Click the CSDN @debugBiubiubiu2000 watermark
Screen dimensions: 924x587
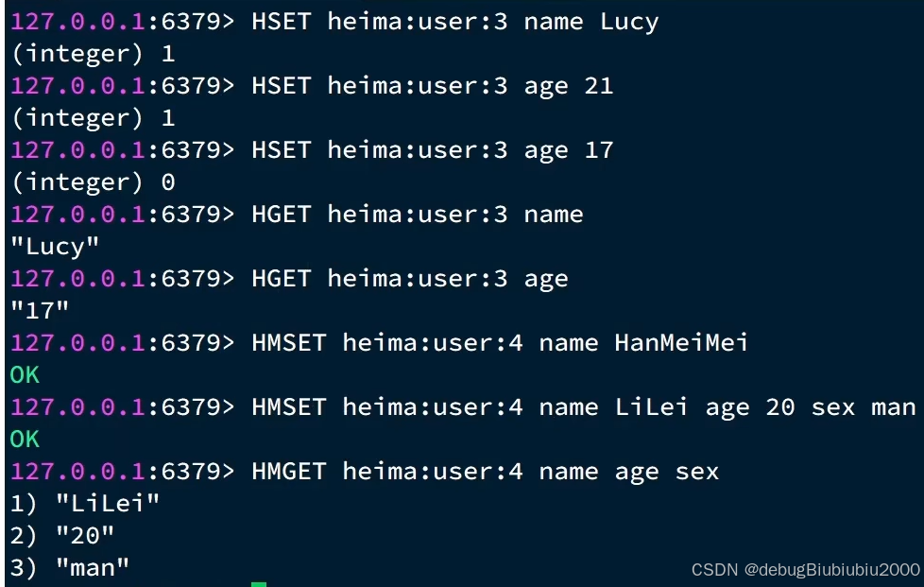(805, 569)
